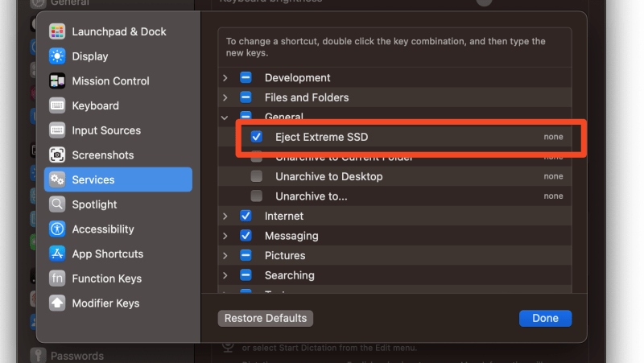This screenshot has width=644, height=363.
Task: Click the Searching group label
Action: point(289,275)
